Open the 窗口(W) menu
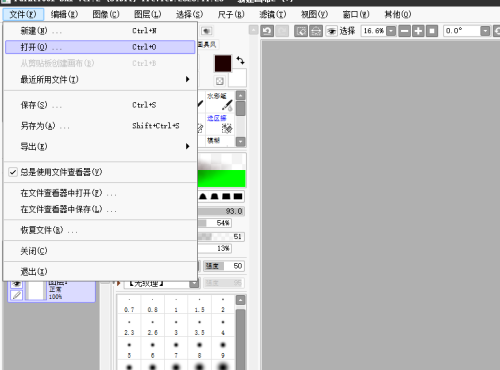 pyautogui.click(x=356, y=14)
